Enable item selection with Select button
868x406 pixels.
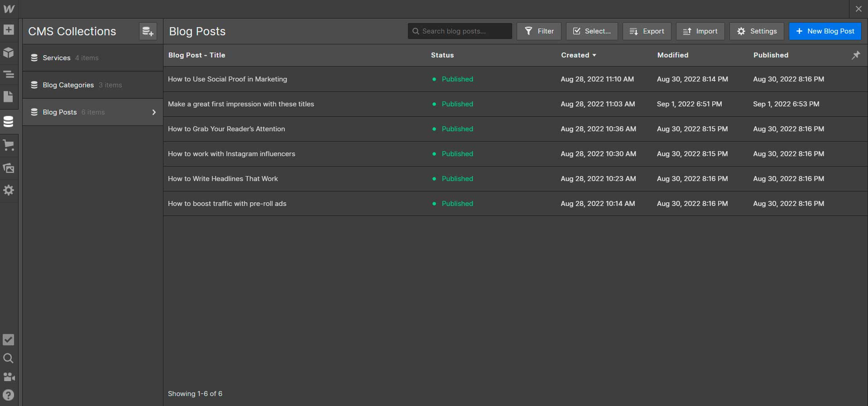591,31
